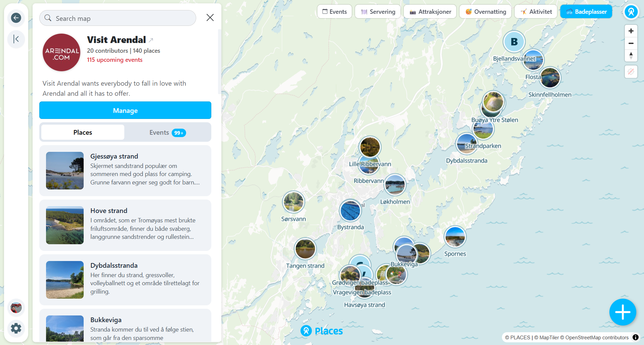Open the Hove strand card

click(125, 225)
